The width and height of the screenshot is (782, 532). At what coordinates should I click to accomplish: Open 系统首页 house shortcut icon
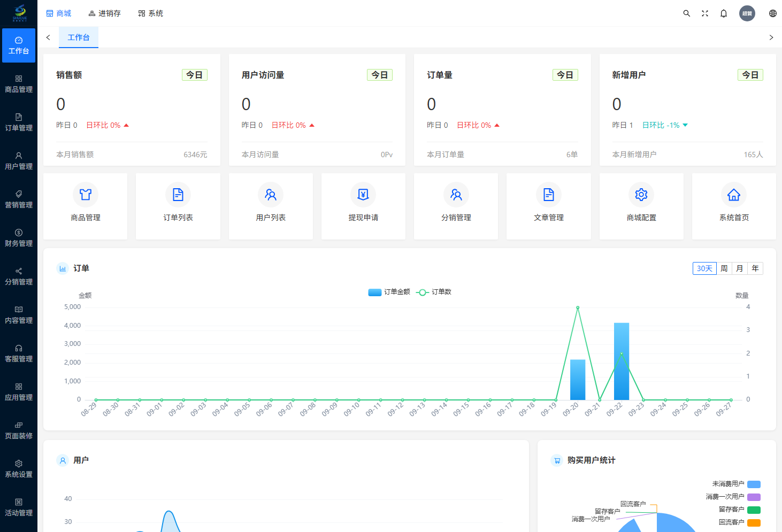734,195
